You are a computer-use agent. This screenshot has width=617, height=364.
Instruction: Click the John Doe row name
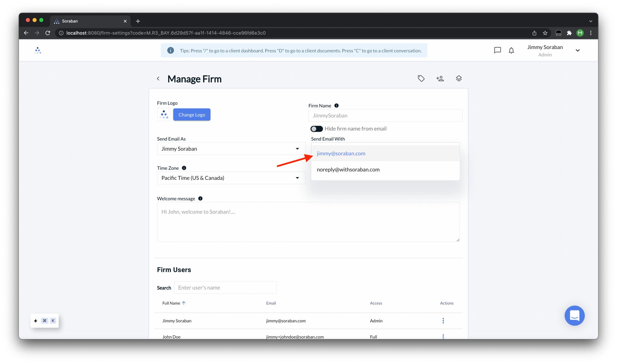coord(172,337)
